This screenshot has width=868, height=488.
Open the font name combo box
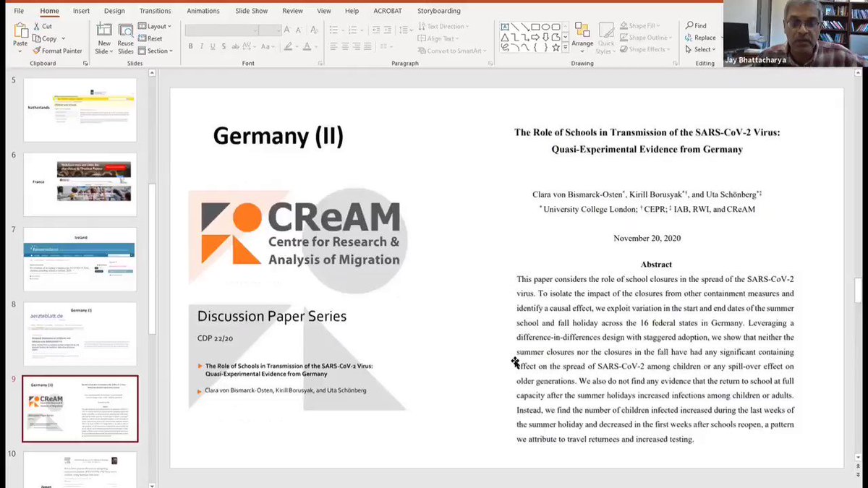point(222,30)
